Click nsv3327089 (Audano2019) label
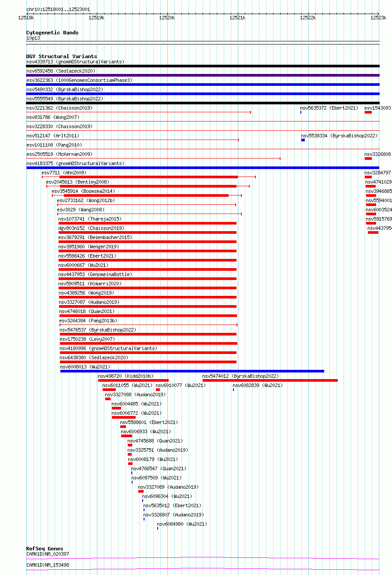The image size is (392, 575). point(168,487)
